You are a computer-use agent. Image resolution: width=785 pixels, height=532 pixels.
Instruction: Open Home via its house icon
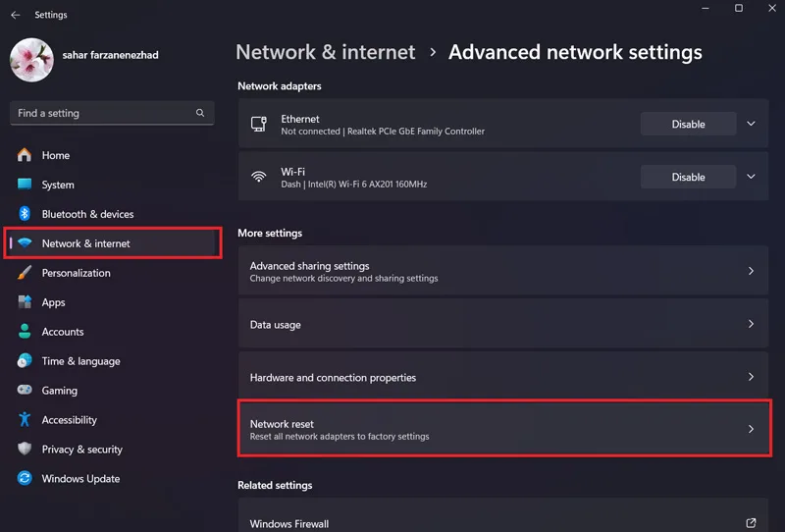tap(24, 155)
